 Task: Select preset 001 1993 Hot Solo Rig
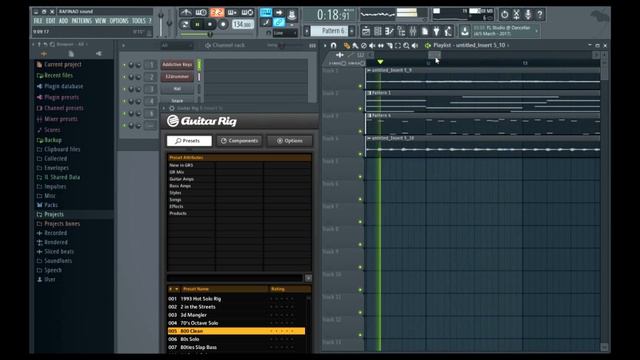[236, 299]
